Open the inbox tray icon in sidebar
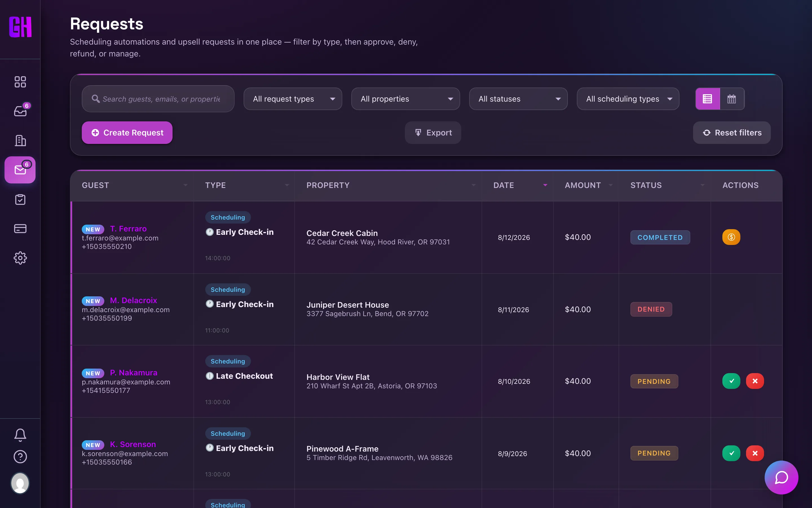 (x=20, y=111)
